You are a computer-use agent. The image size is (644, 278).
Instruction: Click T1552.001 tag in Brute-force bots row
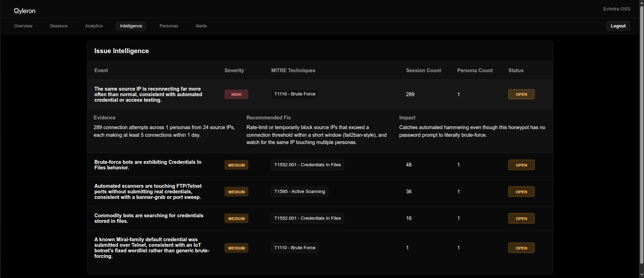(x=307, y=165)
